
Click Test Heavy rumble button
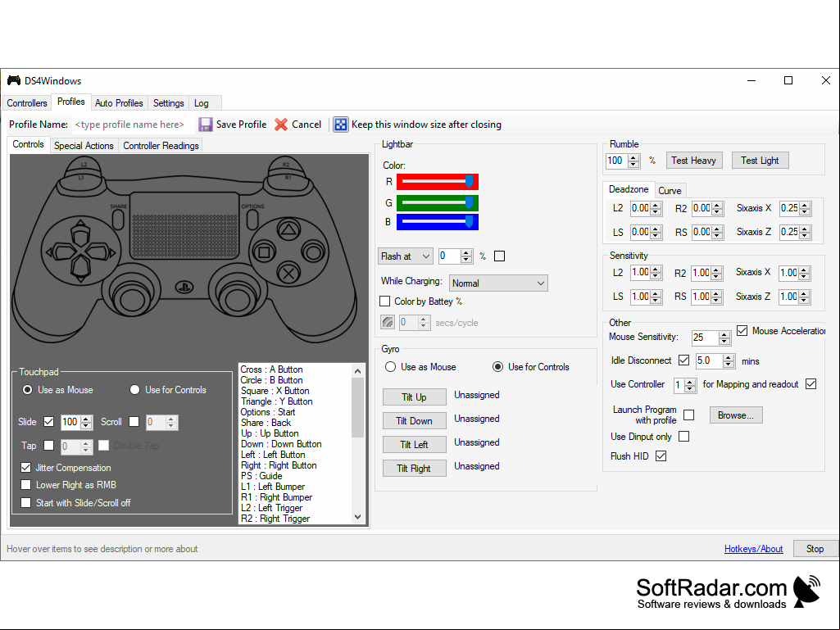click(694, 161)
